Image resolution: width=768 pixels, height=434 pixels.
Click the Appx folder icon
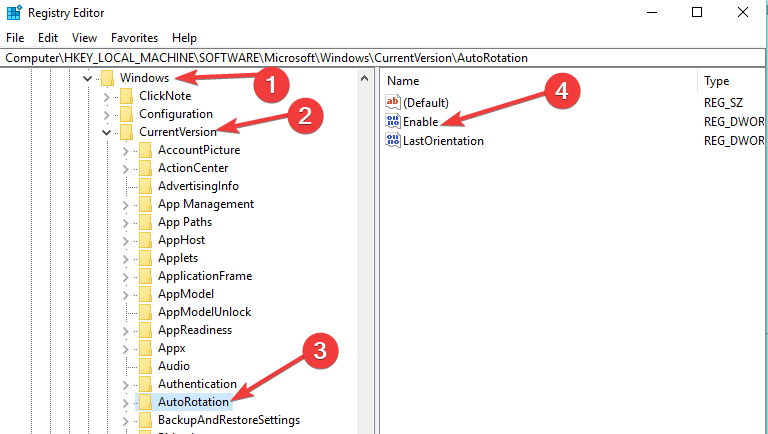click(x=145, y=348)
